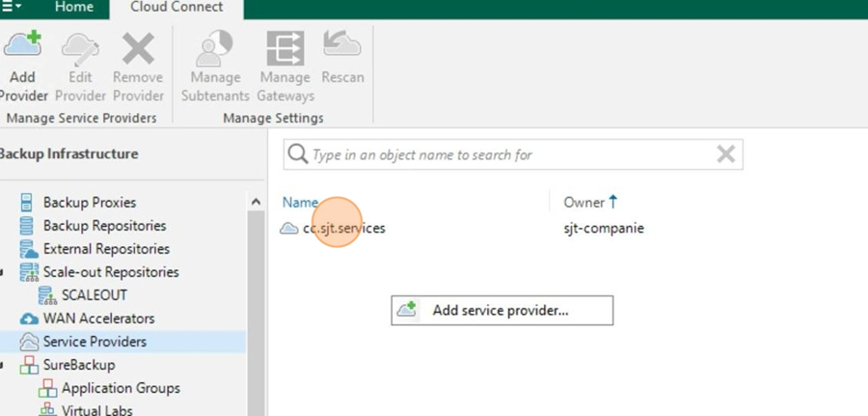This screenshot has width=868, height=416.
Task: Select Application Groups in the tree
Action: point(121,388)
